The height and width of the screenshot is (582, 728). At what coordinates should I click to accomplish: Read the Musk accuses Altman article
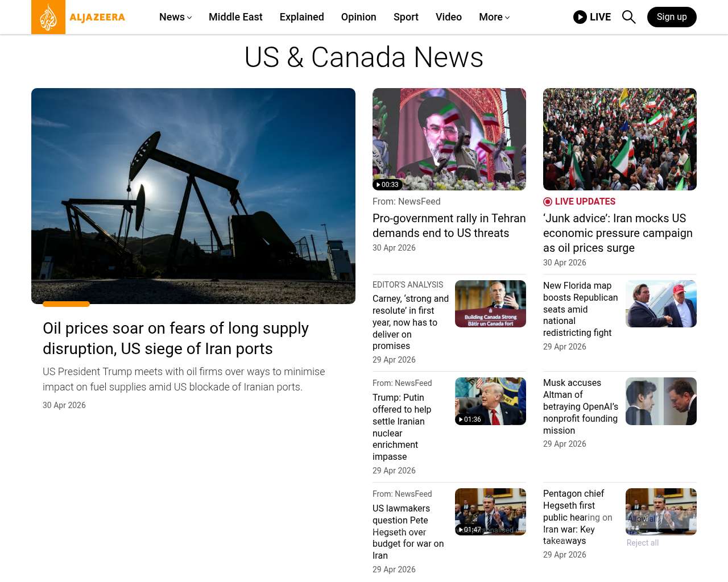click(x=580, y=406)
